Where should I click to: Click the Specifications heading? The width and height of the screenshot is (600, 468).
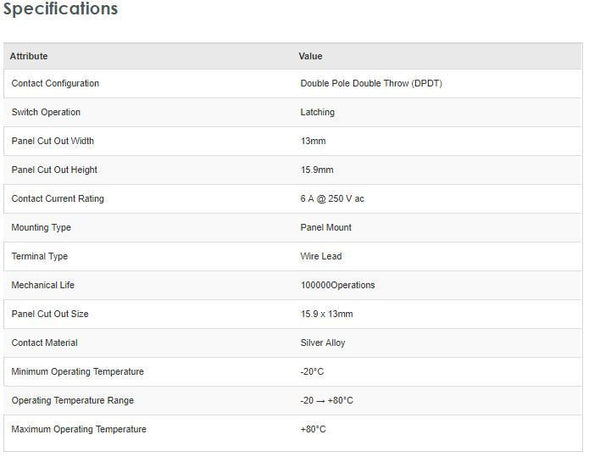pyautogui.click(x=60, y=10)
